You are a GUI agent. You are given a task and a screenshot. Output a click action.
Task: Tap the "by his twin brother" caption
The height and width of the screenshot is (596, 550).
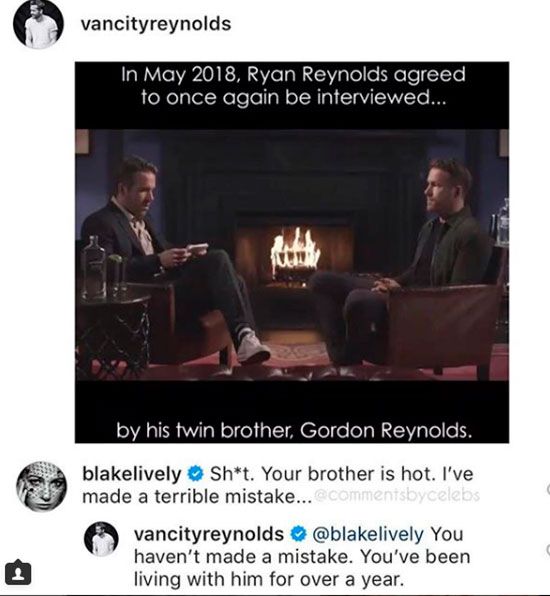[294, 430]
